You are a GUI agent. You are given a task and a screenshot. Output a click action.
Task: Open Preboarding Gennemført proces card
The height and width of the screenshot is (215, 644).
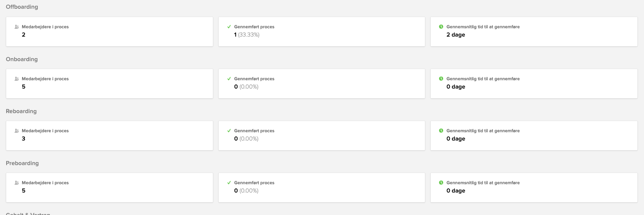point(322,188)
